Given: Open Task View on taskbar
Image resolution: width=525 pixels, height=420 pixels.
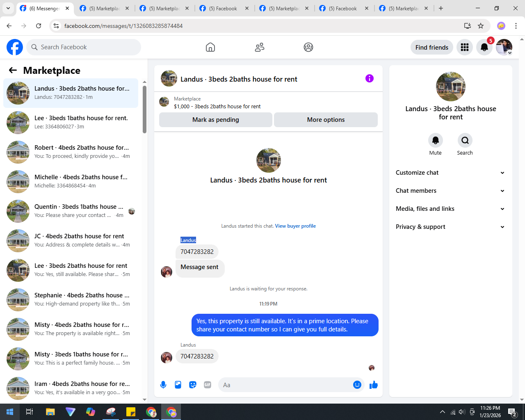Looking at the screenshot, I should click(30, 412).
